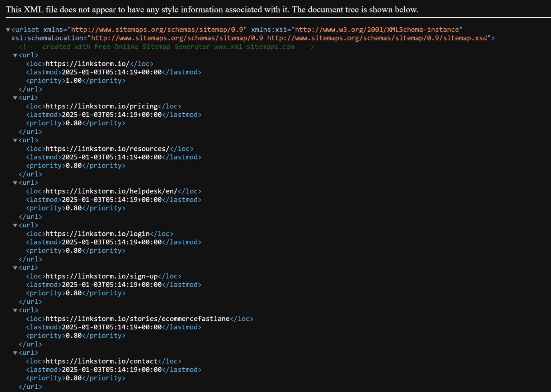The width and height of the screenshot is (551, 392).
Task: Collapse the url node for linkstorm.io/helpdesk/en/
Action: [15, 183]
